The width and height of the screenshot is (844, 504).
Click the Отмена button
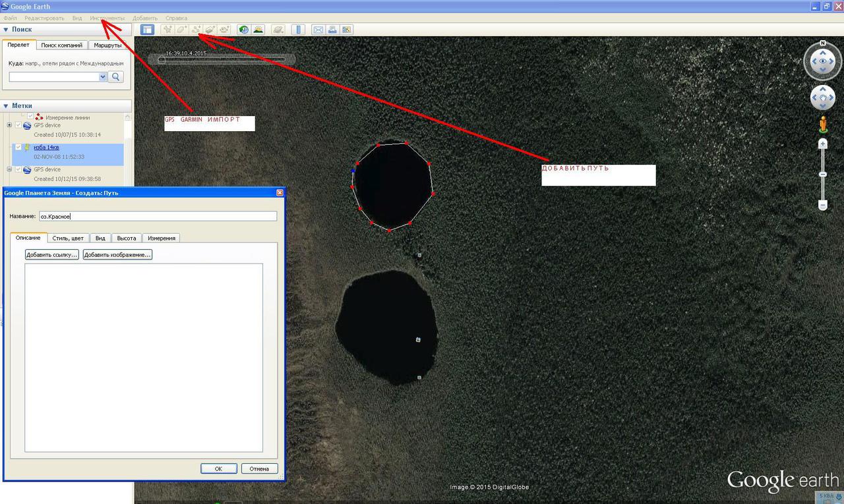(x=259, y=468)
